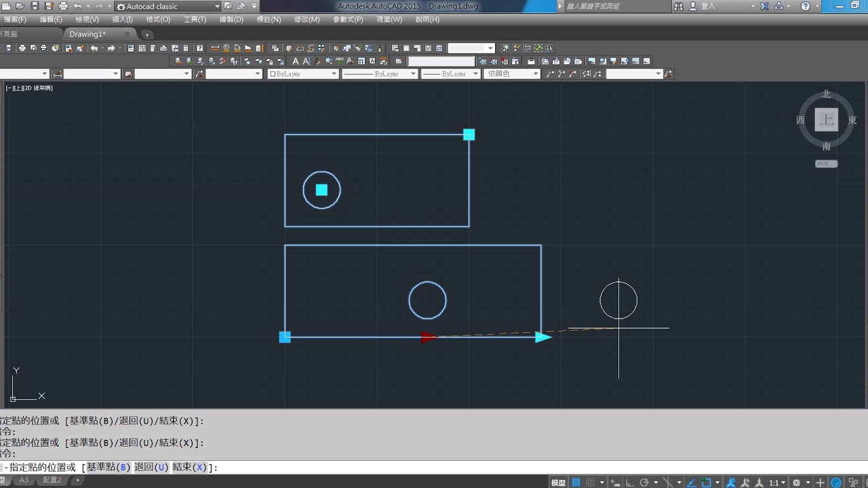Open the 格式(O) menu
This screenshot has width=868, height=488.
click(158, 20)
